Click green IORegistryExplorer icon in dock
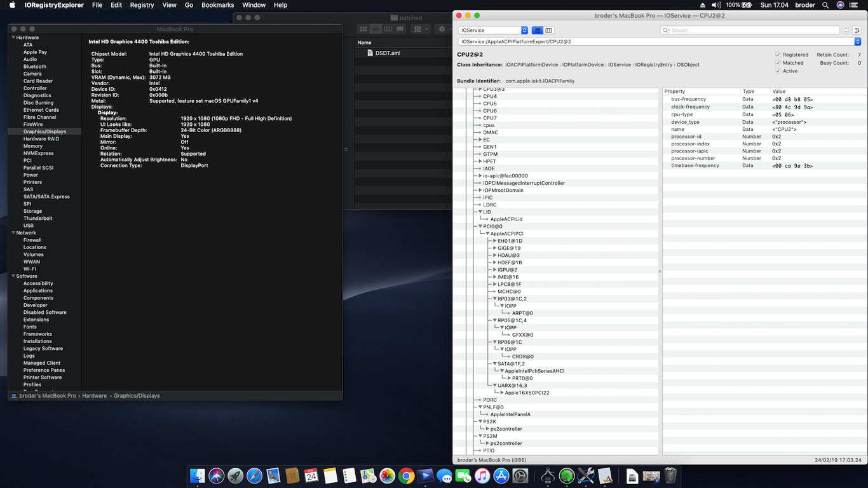Viewport: 868px width, 488px height. click(567, 475)
